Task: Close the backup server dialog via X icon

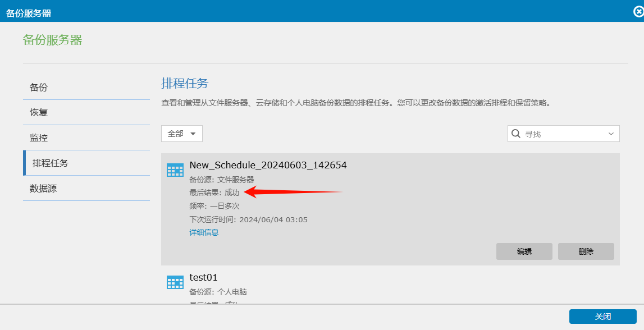Action: tap(638, 11)
